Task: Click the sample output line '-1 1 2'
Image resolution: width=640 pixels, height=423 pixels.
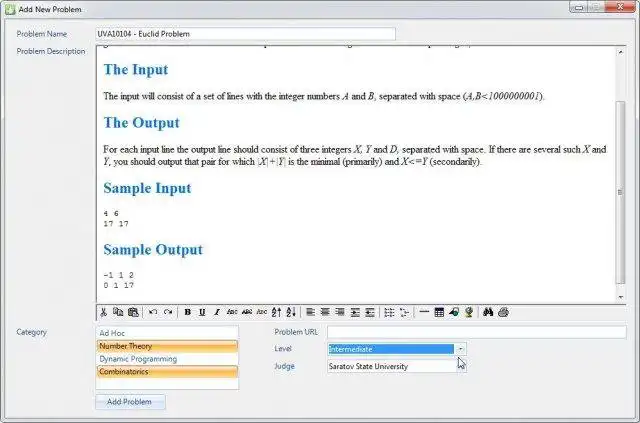Action: tap(118, 275)
